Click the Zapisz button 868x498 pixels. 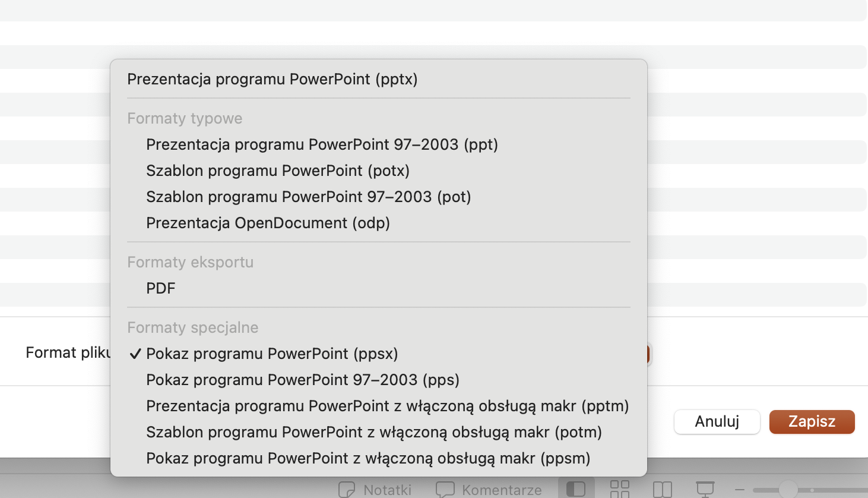[812, 421]
